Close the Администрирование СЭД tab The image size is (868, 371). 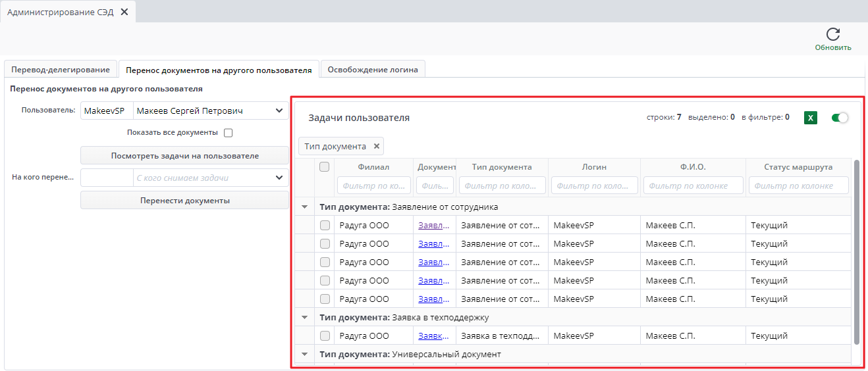pos(124,12)
